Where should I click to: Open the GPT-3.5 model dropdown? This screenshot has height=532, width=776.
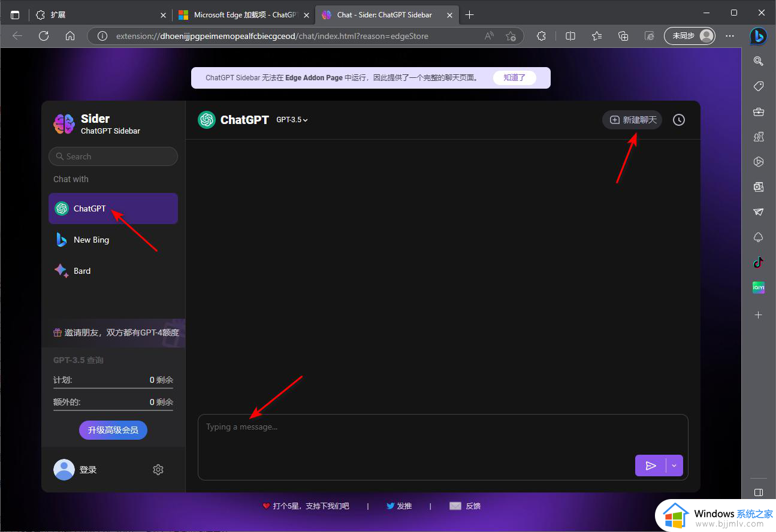pos(292,120)
